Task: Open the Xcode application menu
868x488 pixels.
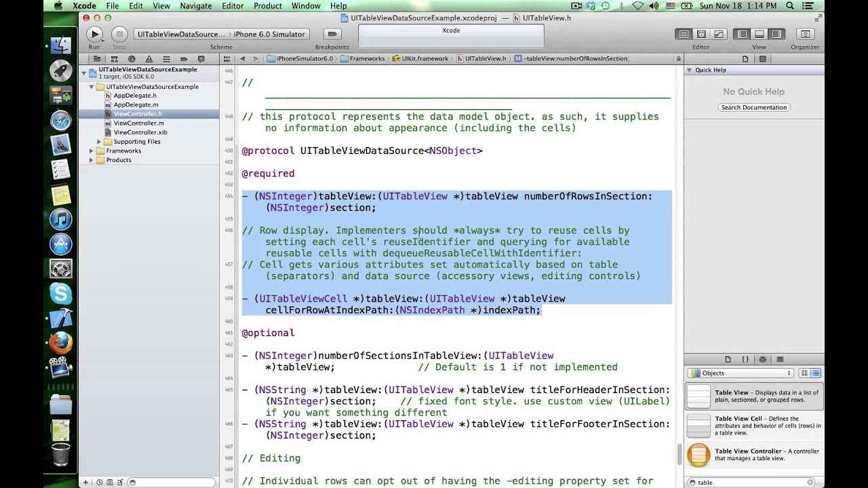Action: [x=84, y=6]
